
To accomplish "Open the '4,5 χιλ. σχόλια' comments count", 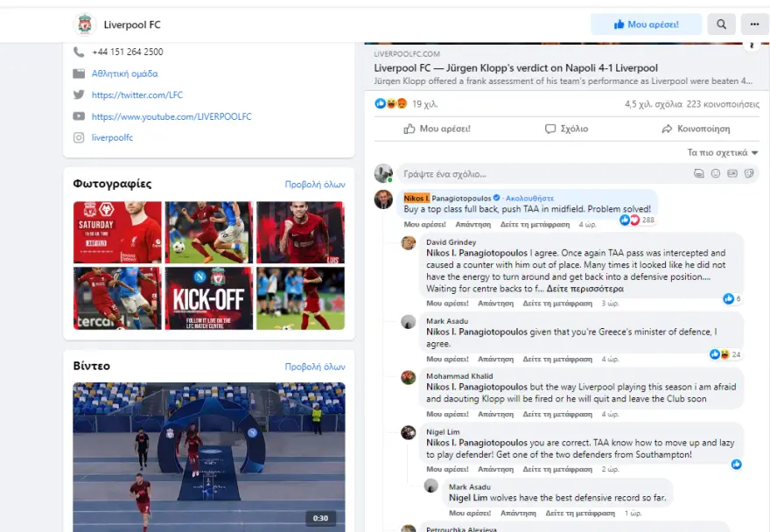I will [653, 103].
